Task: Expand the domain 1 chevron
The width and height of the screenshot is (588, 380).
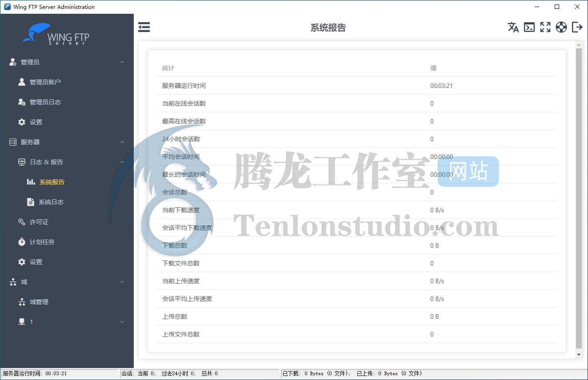Action: click(x=122, y=322)
